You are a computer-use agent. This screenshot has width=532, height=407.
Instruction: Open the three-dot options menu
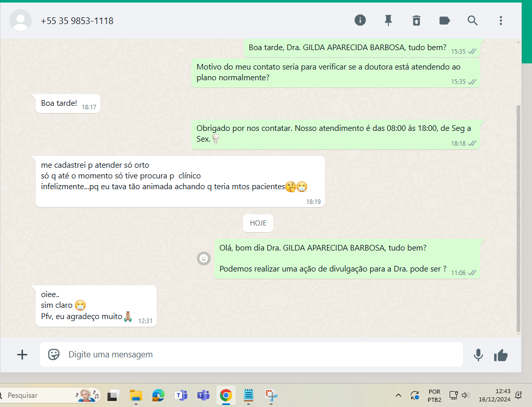[500, 20]
